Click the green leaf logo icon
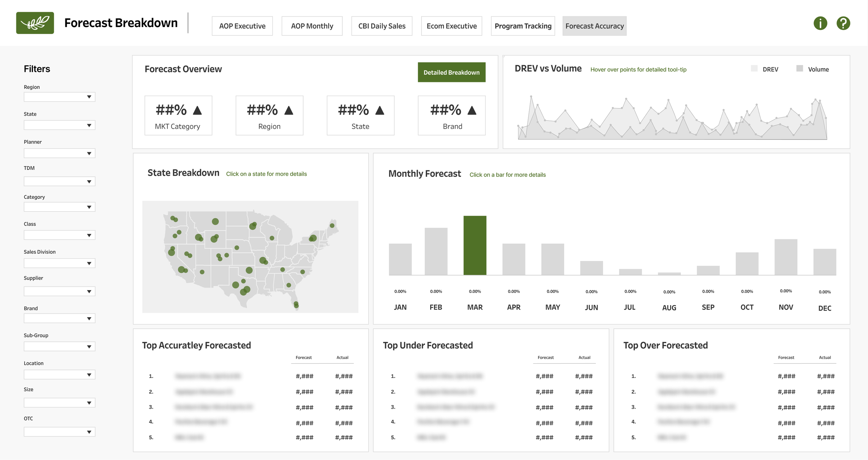The width and height of the screenshot is (868, 460). (x=35, y=23)
